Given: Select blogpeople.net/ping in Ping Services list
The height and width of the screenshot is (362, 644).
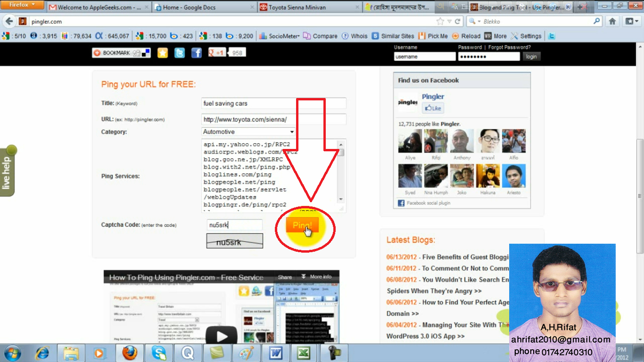Looking at the screenshot, I should click(239, 182).
